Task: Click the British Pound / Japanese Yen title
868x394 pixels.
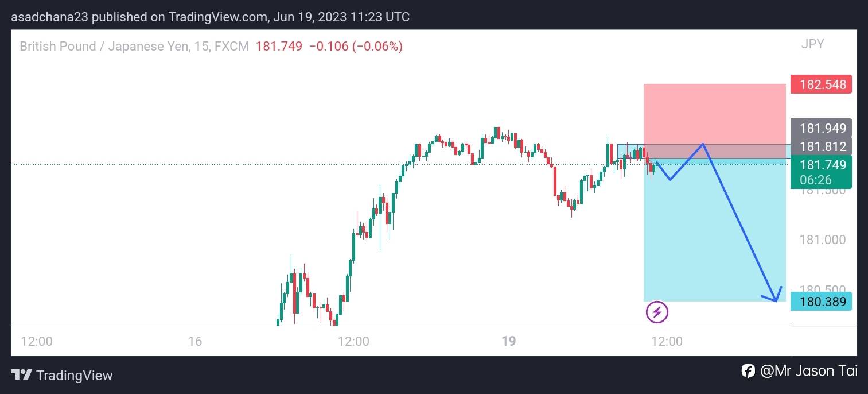Action: (104, 47)
